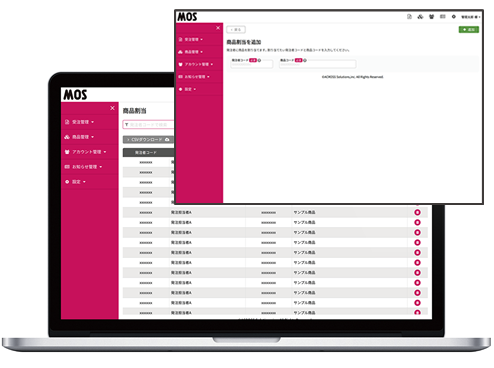The height and width of the screenshot is (368, 494).
Task: Select 商品管理 in the front window sidebar
Action: tap(191, 52)
